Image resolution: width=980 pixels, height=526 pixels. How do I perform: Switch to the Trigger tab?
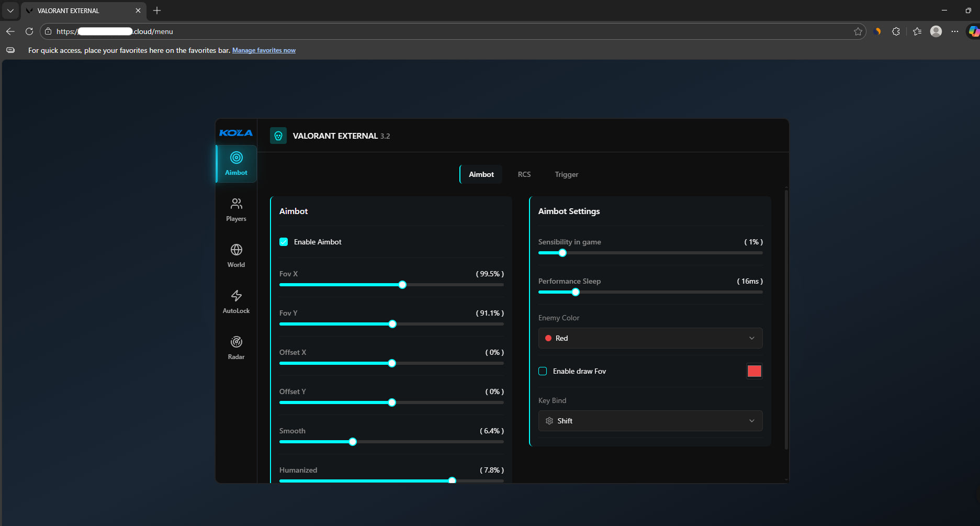coord(566,174)
